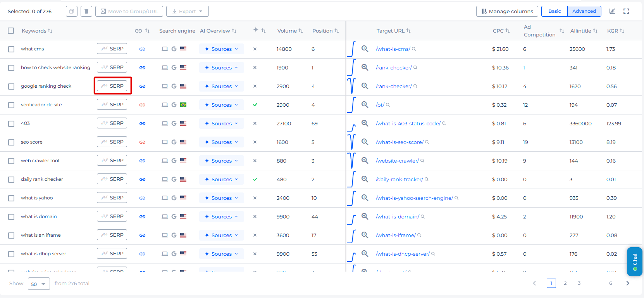Click red link icon for 'verificador de site'

pyautogui.click(x=143, y=105)
